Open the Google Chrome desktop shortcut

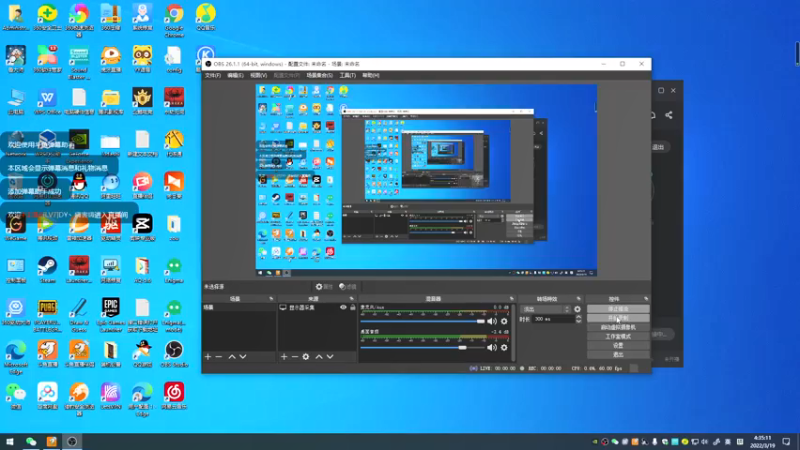[174, 19]
